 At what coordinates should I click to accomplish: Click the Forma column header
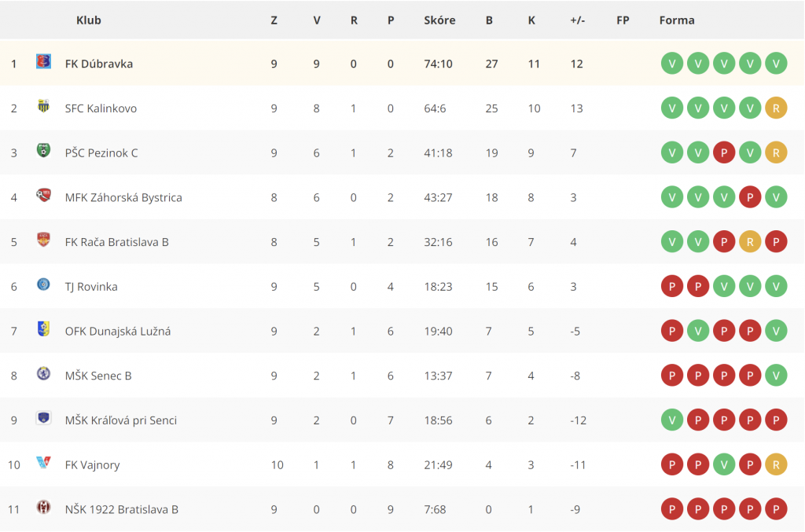click(677, 20)
